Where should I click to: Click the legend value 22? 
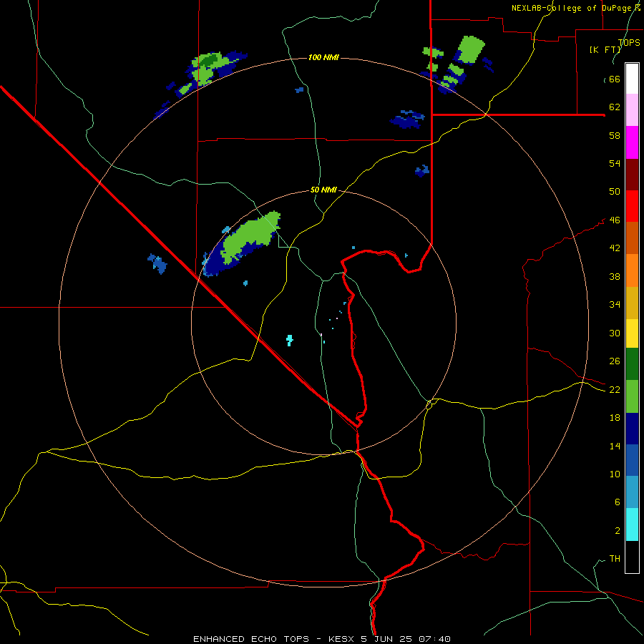coord(615,389)
